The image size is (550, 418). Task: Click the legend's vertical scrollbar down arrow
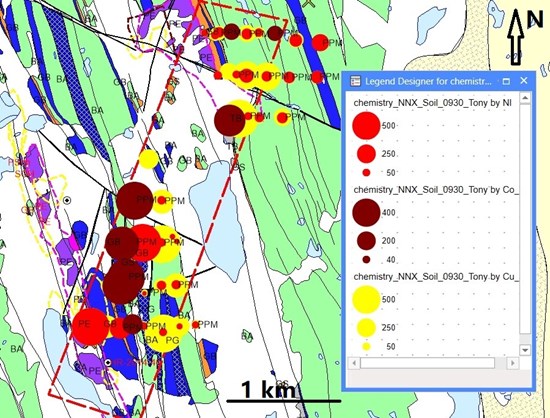pos(525,350)
